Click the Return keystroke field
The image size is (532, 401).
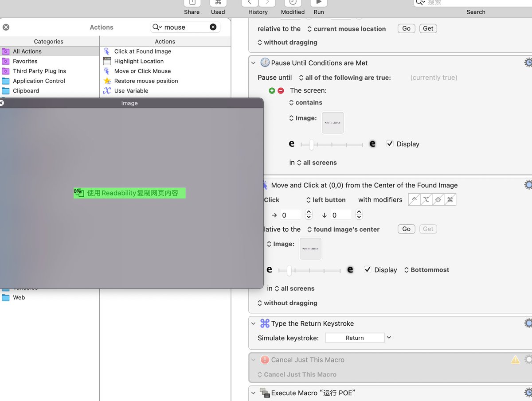(x=355, y=338)
